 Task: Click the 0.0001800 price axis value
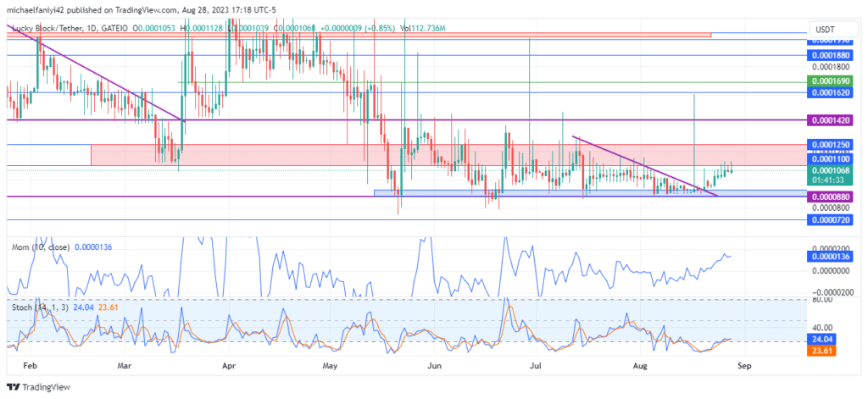(829, 67)
